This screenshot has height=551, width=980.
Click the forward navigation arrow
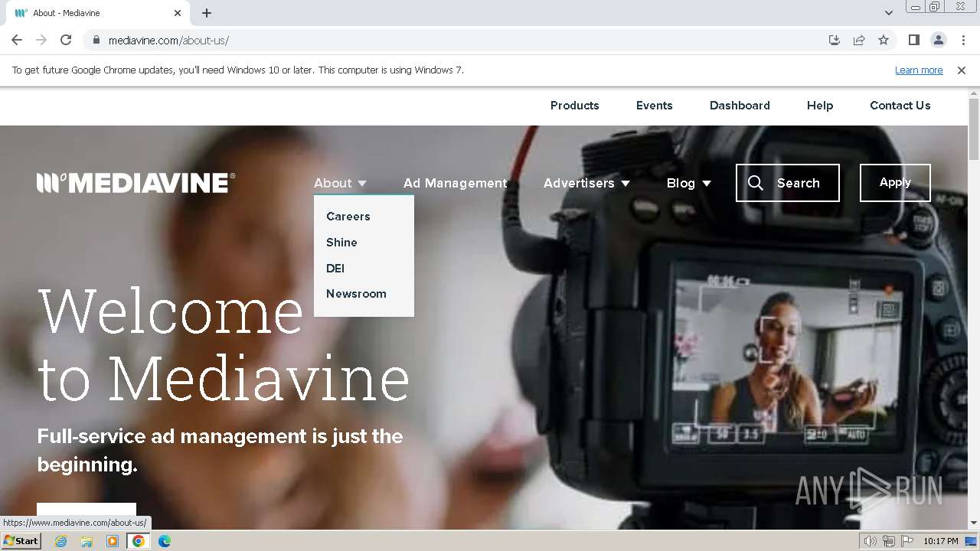[x=41, y=41]
